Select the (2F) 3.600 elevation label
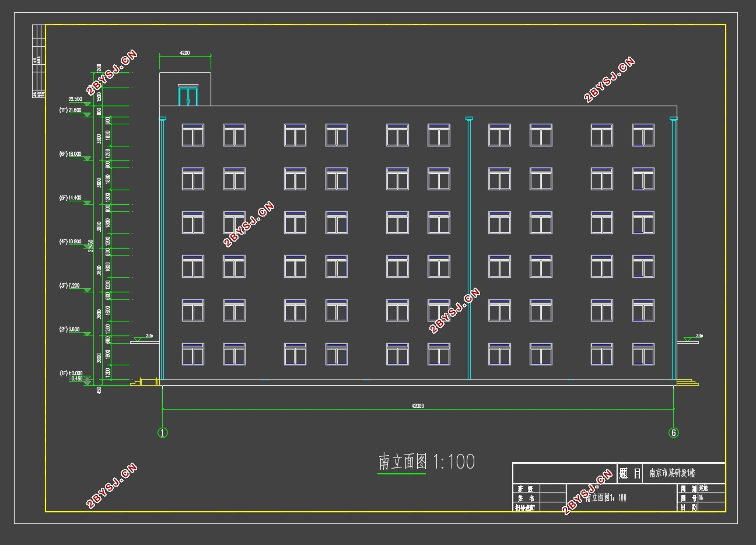The height and width of the screenshot is (545, 756). (x=70, y=329)
